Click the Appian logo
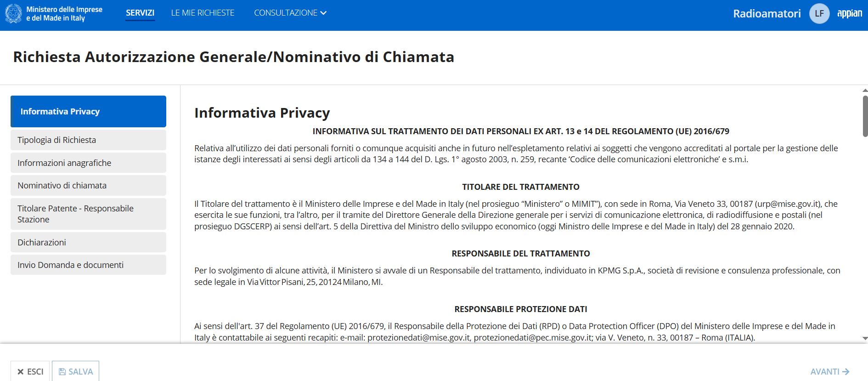Screen dimensions: 868x381 [850, 13]
